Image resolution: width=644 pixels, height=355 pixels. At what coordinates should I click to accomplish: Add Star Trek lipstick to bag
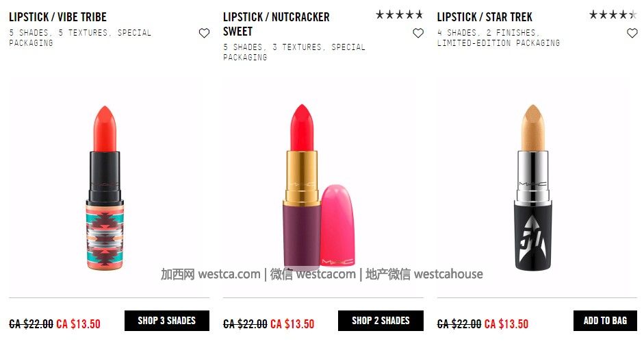pyautogui.click(x=606, y=321)
